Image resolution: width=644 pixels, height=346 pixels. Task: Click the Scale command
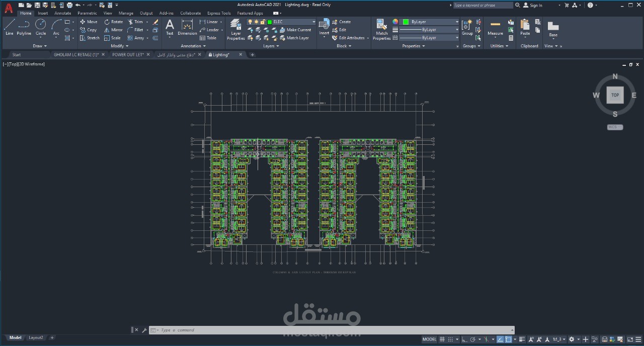click(113, 38)
